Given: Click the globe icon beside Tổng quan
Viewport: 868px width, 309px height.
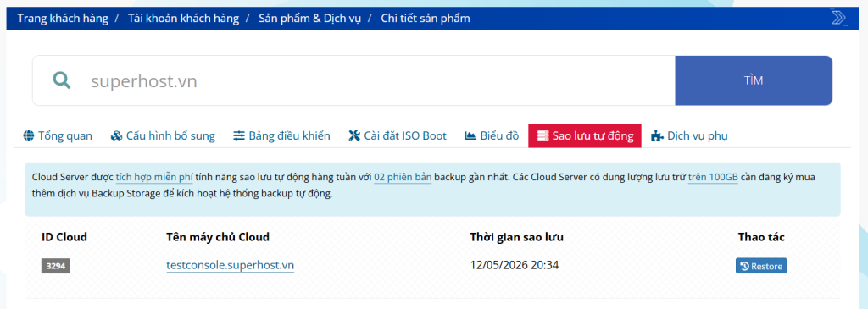Looking at the screenshot, I should 29,135.
